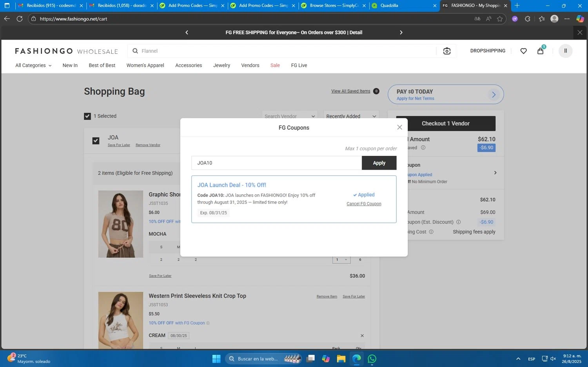
Task: Open tab actions menu icon
Action: [x=7, y=5]
